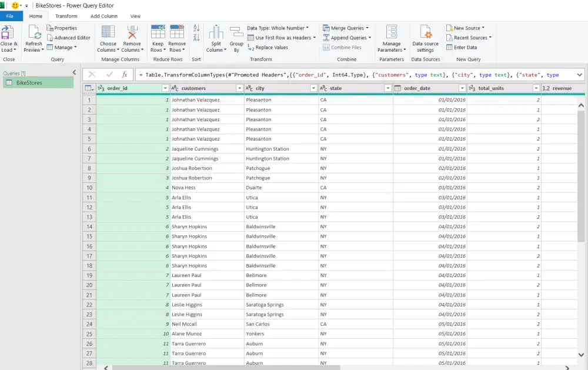This screenshot has width=588, height=370.
Task: Click the Remove Rows icon
Action: [176, 32]
